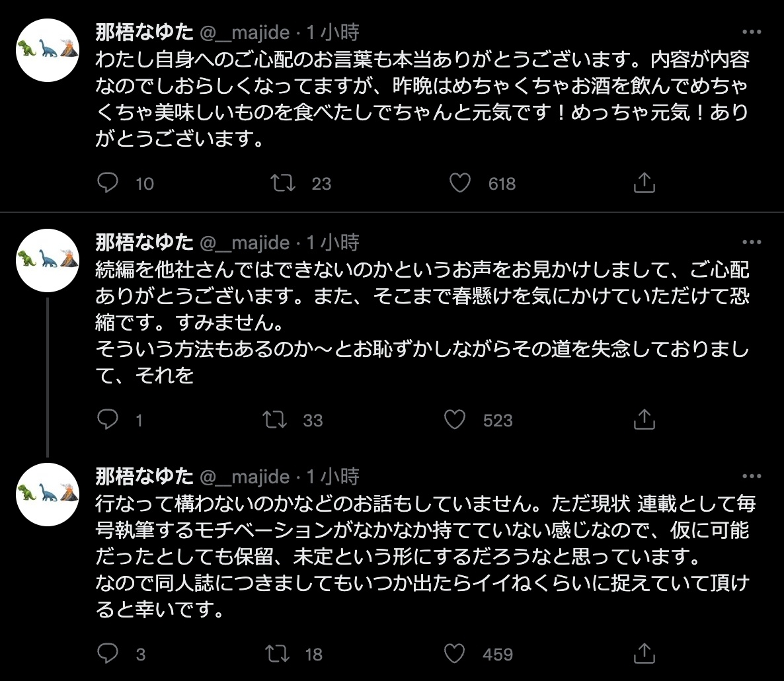Open more options on second tweet
784x681 pixels.
(x=752, y=242)
